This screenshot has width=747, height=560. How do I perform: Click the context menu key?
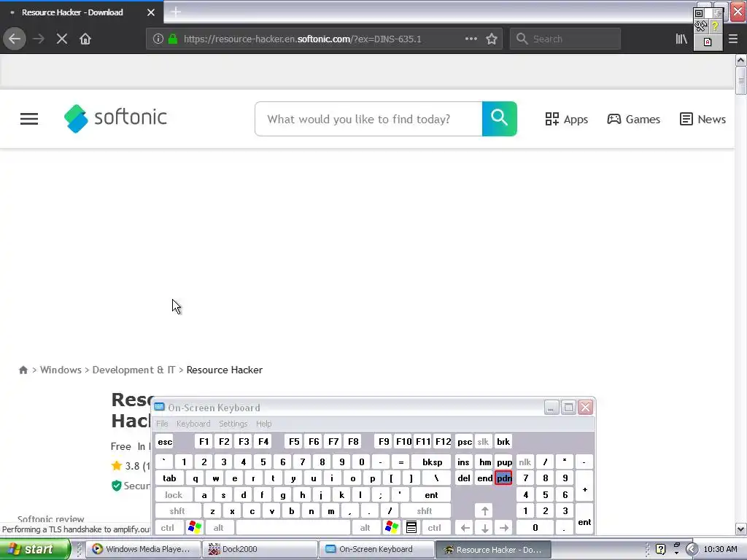[x=411, y=528]
